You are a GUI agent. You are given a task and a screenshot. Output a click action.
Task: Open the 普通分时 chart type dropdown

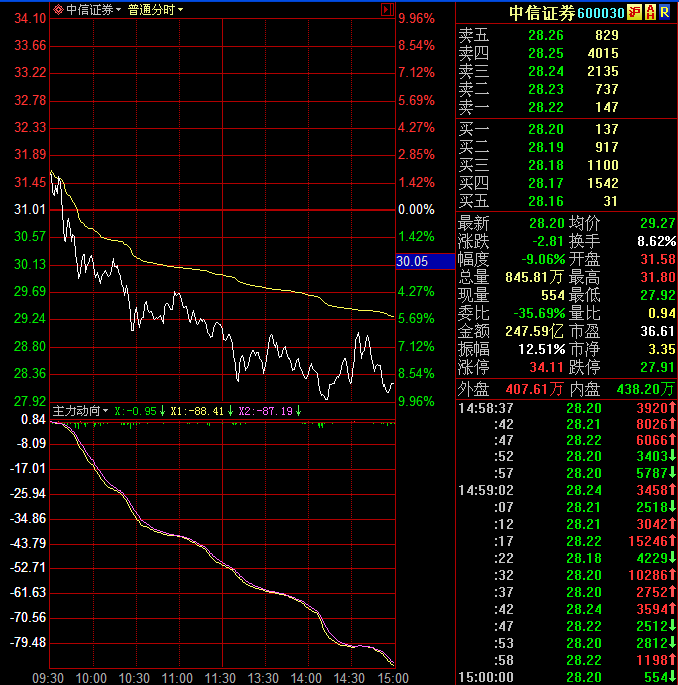155,9
